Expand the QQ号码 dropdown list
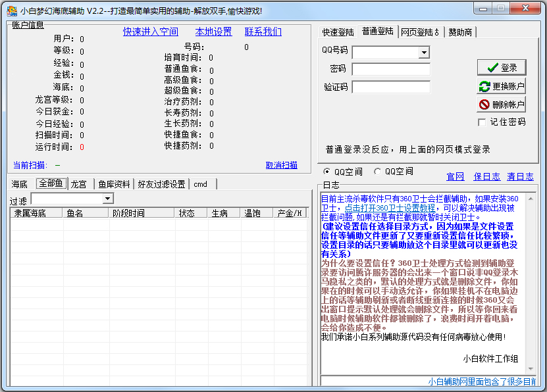 423,53
